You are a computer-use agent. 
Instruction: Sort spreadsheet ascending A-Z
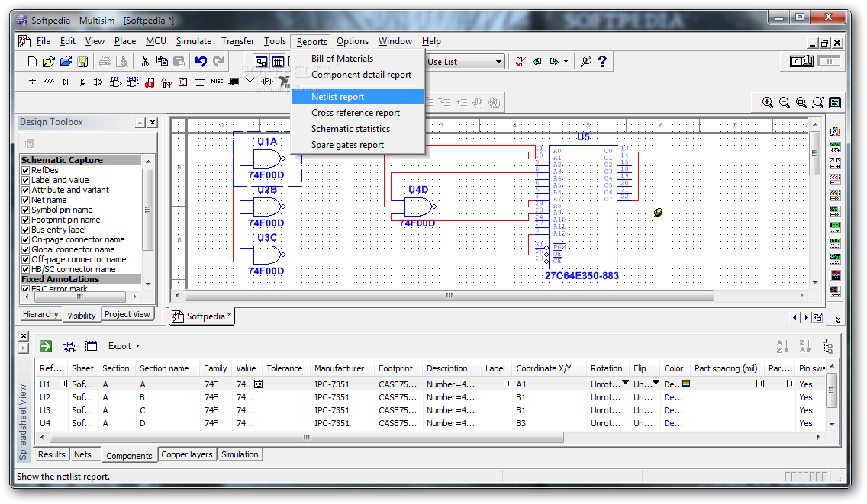(782, 346)
